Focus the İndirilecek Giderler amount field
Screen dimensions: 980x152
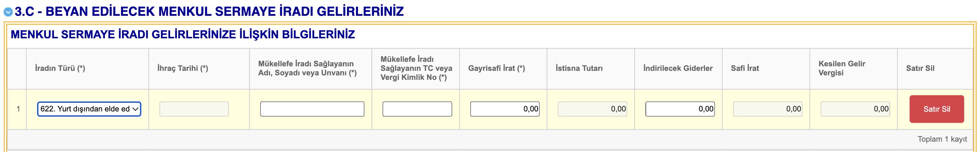tap(680, 109)
